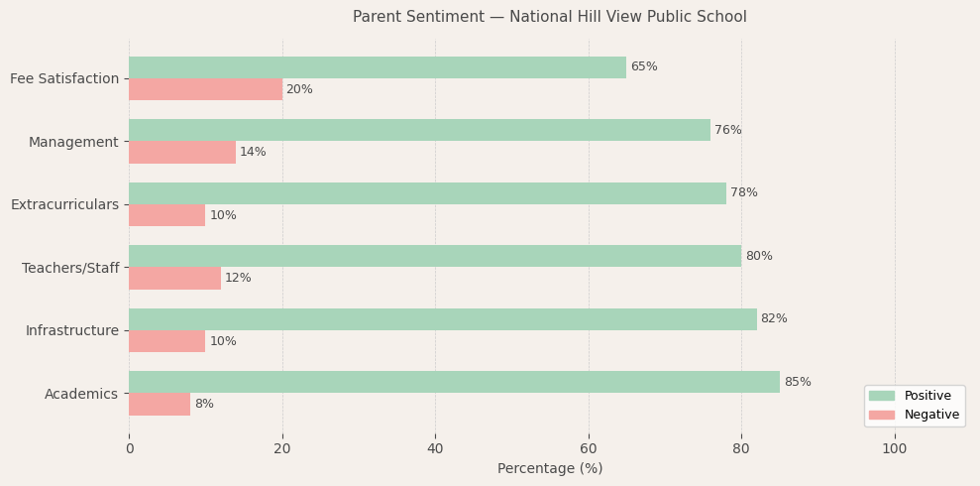Click the Extracurriculars 78% green bar

point(427,193)
